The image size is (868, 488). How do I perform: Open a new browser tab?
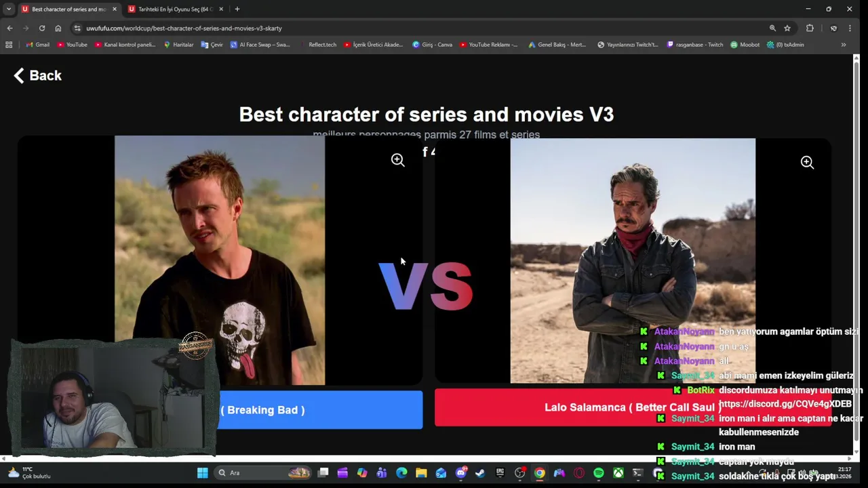[237, 9]
